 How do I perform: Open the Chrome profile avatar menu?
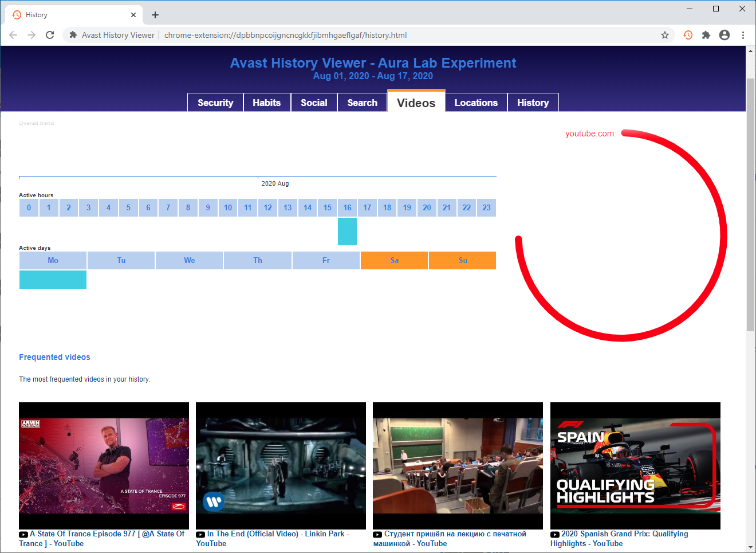point(724,35)
